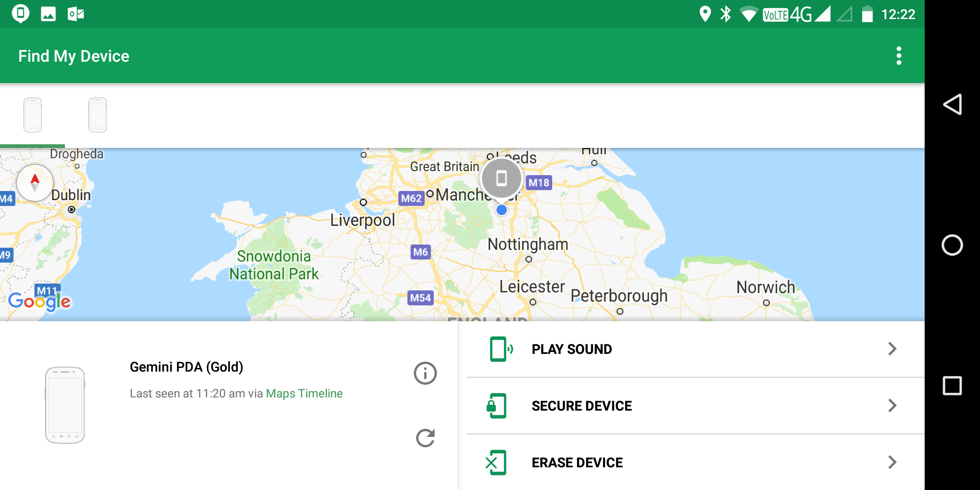Tap the Liverpool map label
The height and width of the screenshot is (490, 980).
(363, 220)
